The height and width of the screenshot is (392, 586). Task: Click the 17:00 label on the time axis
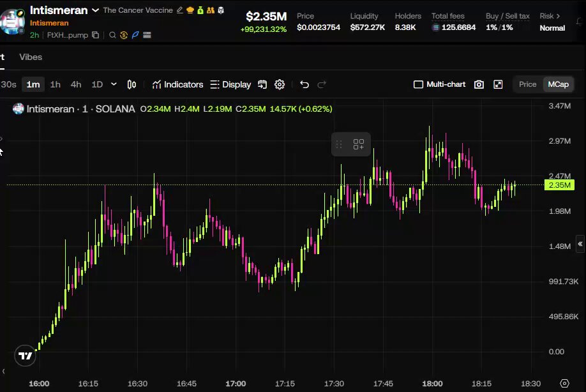coord(236,384)
